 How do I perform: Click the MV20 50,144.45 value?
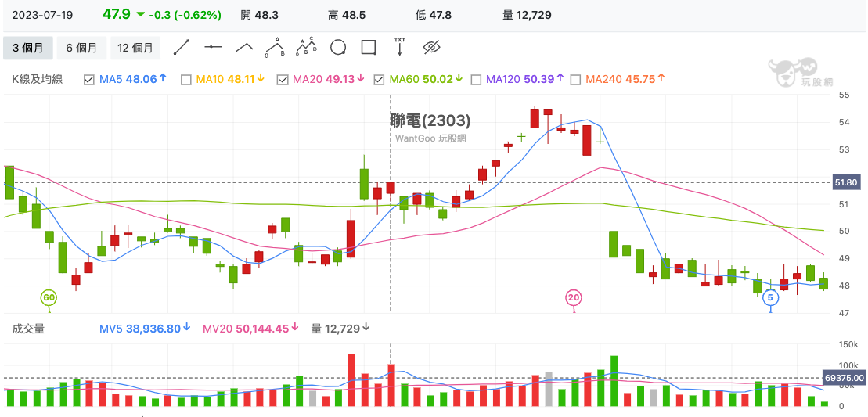pos(246,329)
